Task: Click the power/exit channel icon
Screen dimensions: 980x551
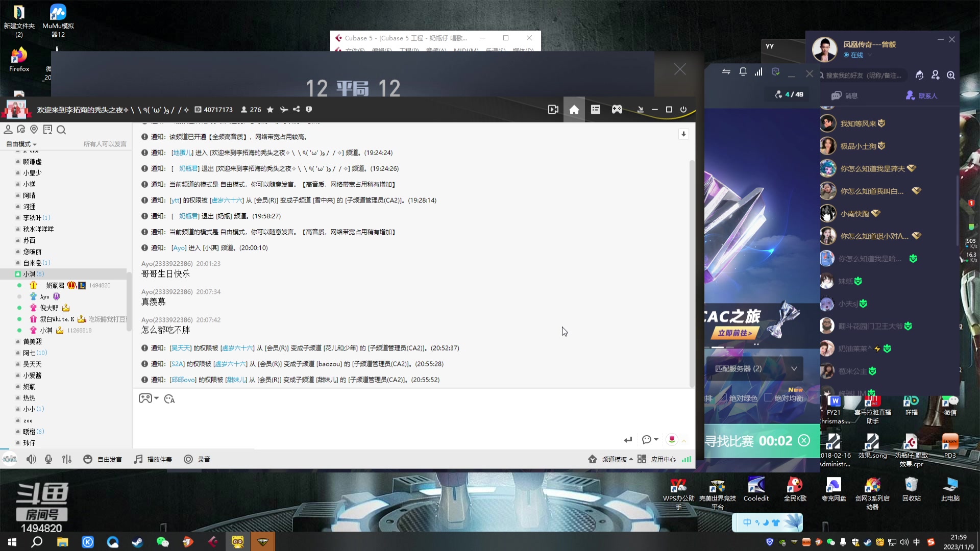Action: 683,110
